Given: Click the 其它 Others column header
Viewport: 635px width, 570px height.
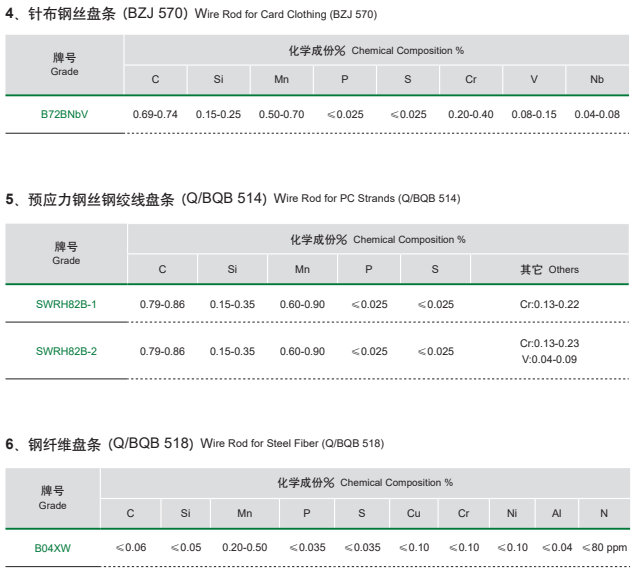Looking at the screenshot, I should [549, 269].
